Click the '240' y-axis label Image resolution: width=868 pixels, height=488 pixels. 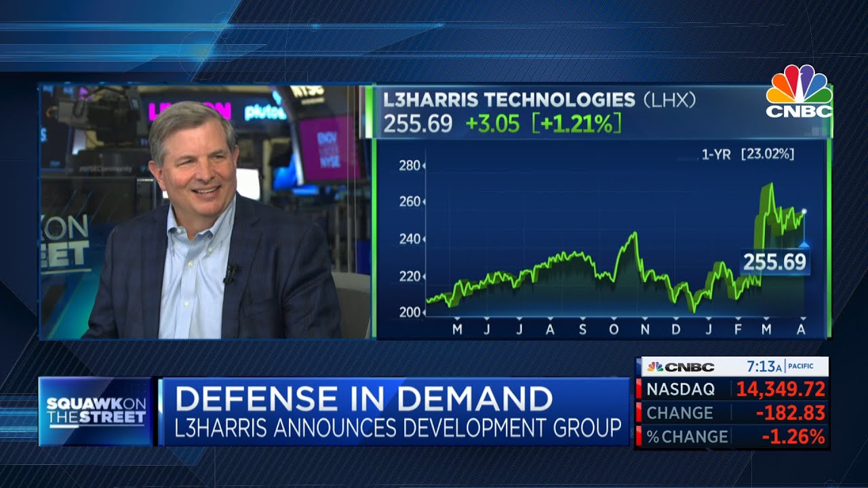click(x=410, y=239)
